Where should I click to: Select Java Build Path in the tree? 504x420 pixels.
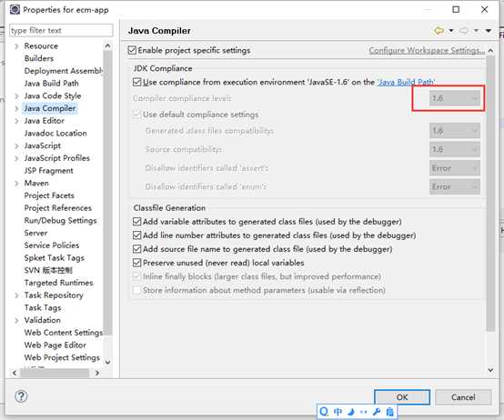[51, 84]
